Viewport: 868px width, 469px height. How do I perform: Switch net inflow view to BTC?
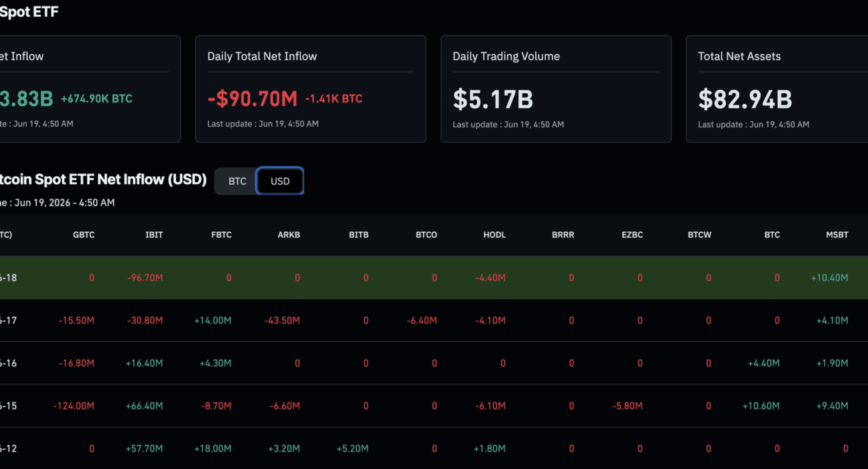[237, 181]
